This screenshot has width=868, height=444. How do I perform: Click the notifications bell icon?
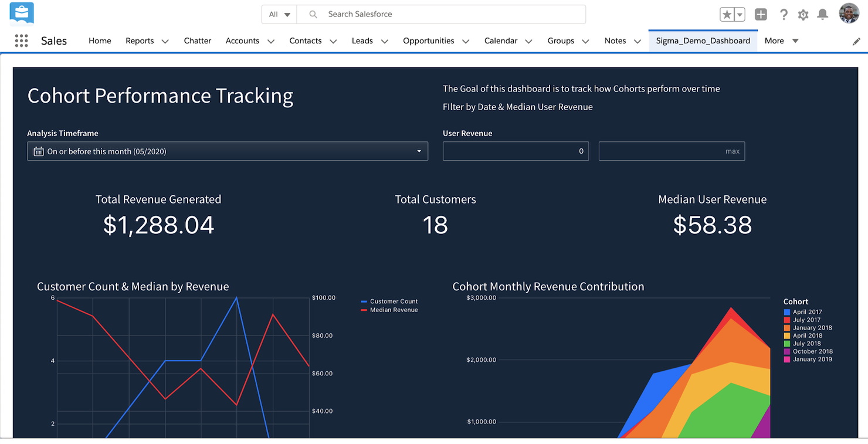[x=822, y=14]
